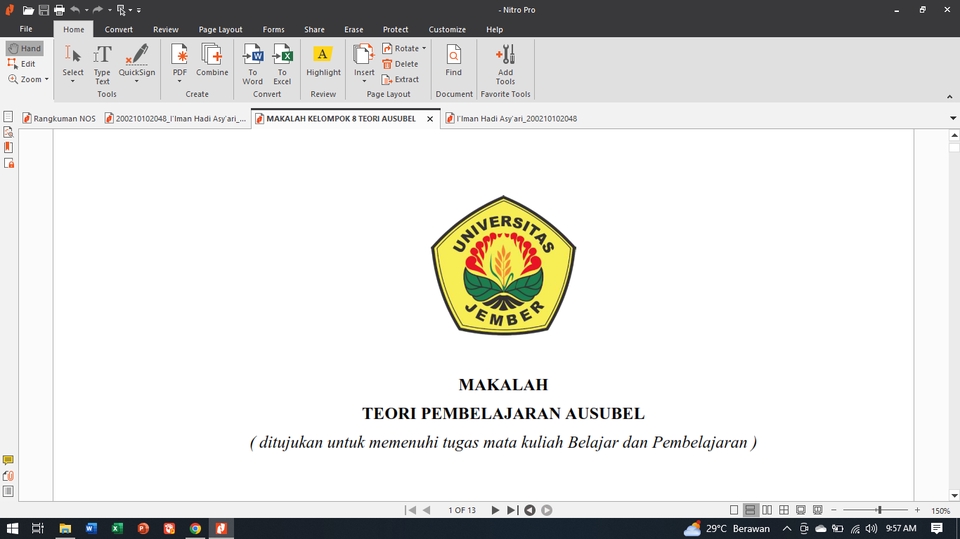The image size is (960, 539).
Task: Switch to I'Iman Hadi Asy'ari_200210102048 document tab
Action: point(511,118)
